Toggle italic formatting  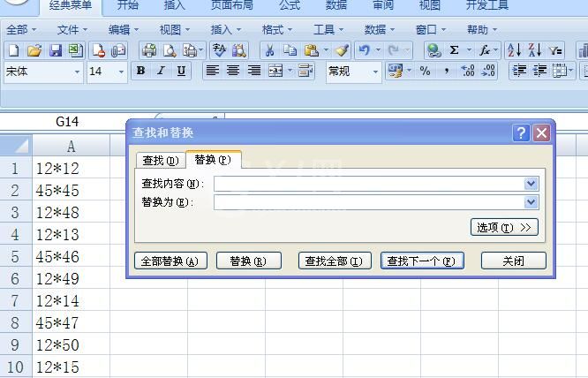point(161,71)
